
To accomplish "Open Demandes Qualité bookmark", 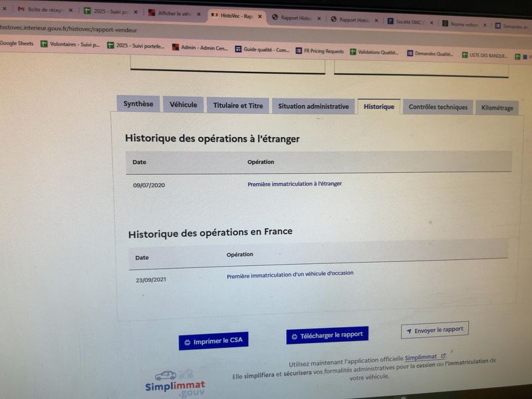I will 430,54.
